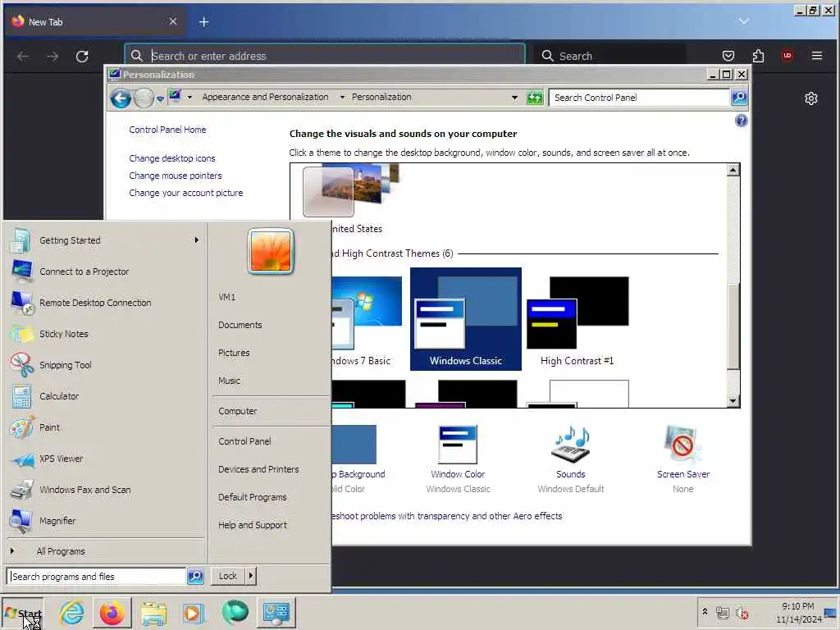Click the Lock button

tap(228, 576)
